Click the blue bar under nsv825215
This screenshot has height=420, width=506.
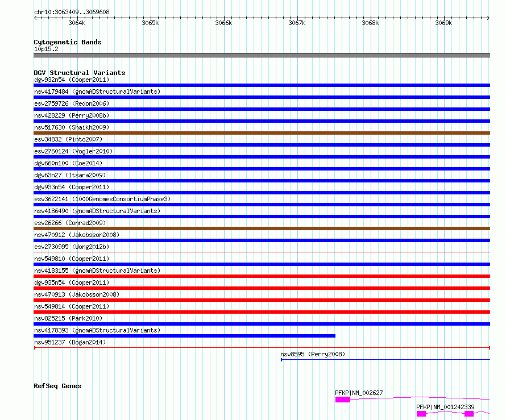pyautogui.click(x=262, y=324)
